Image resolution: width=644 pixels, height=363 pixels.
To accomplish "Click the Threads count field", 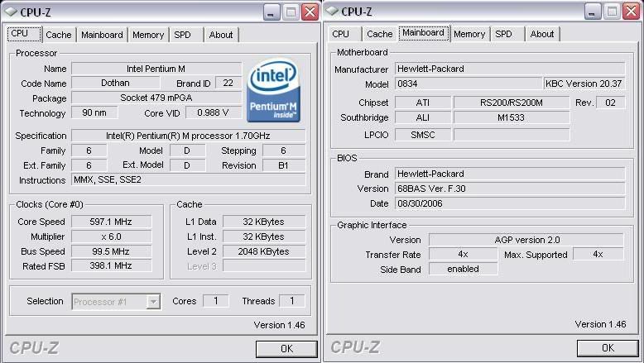I will click(x=292, y=301).
